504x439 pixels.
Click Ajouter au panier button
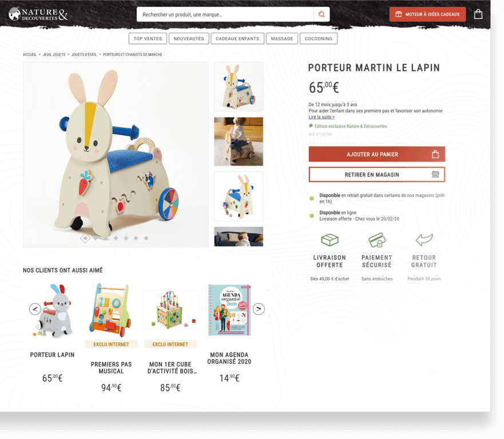click(377, 155)
